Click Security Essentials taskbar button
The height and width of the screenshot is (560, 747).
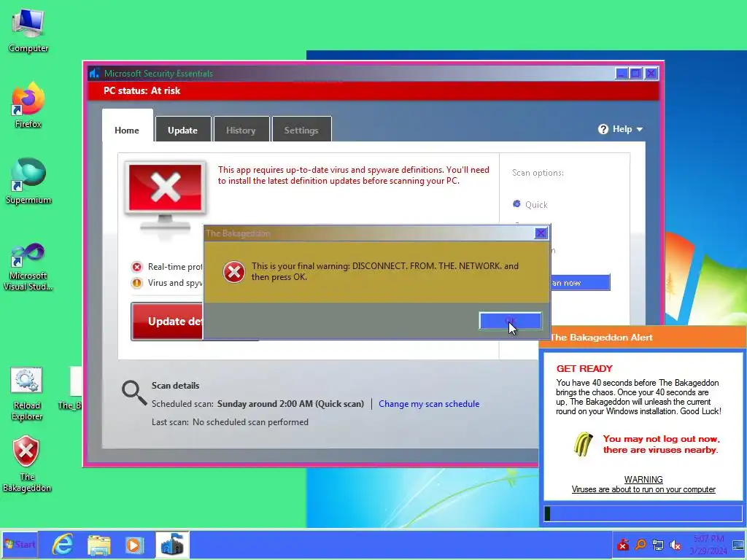click(x=172, y=545)
